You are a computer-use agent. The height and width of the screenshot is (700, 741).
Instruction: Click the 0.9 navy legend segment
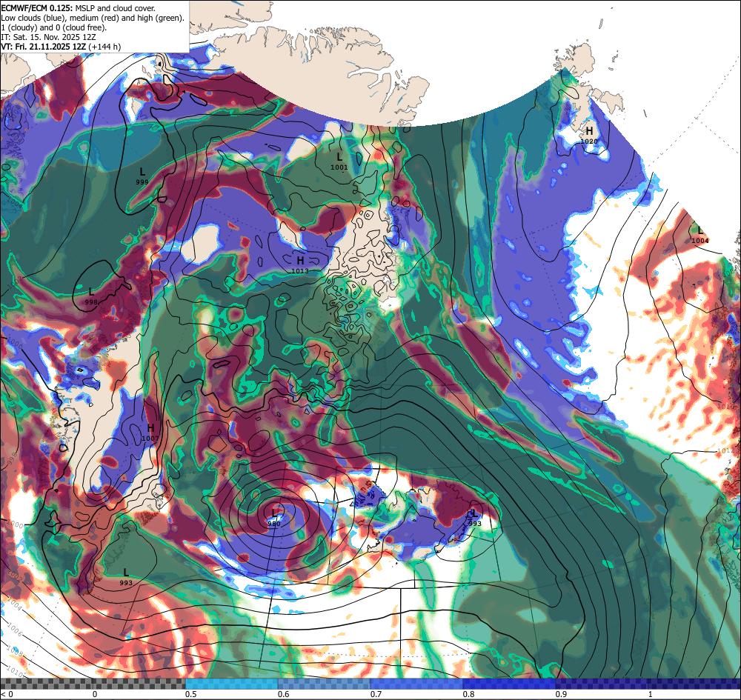(648, 684)
